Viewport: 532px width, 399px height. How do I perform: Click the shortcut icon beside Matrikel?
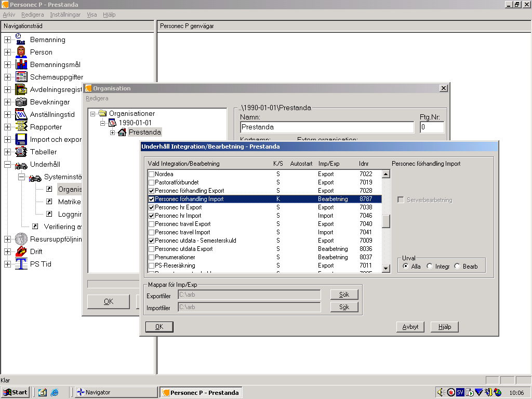pyautogui.click(x=49, y=202)
